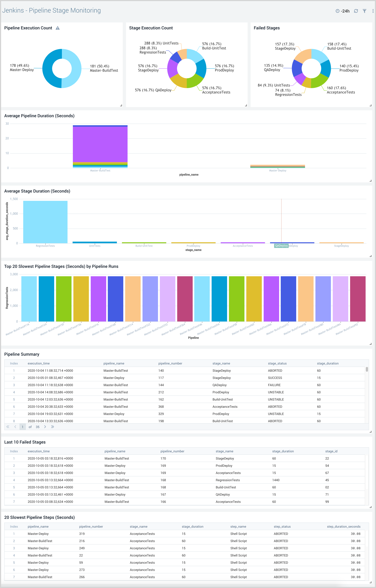This screenshot has width=376, height=588.
Task: Click the Jenkins - Pipeline Stage Monitoring title
Action: [52, 11]
